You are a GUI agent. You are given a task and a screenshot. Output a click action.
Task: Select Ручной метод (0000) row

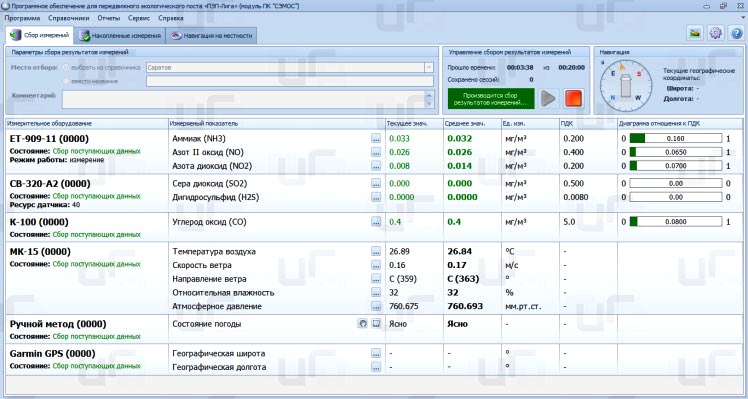pyautogui.click(x=58, y=324)
